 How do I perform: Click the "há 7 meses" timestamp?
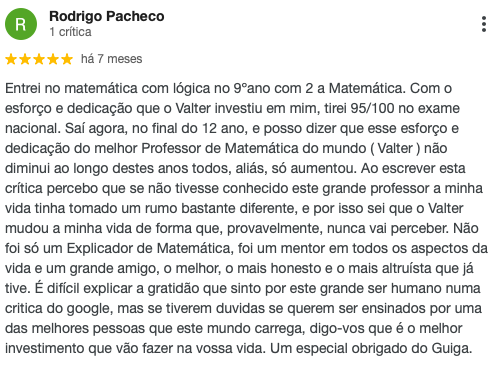[x=112, y=59]
